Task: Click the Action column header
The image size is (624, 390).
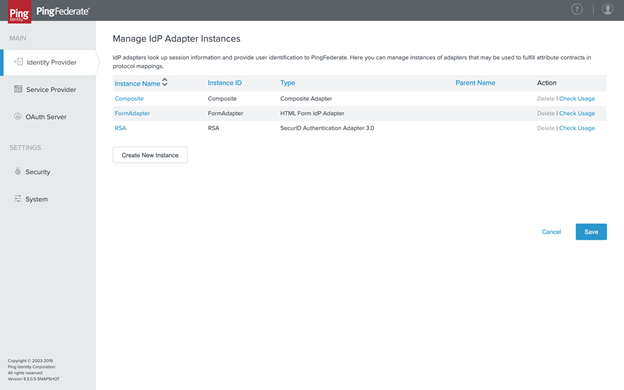Action: pos(546,83)
